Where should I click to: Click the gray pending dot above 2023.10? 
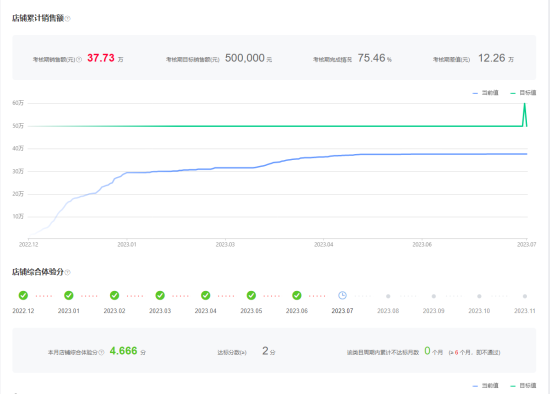point(479,296)
